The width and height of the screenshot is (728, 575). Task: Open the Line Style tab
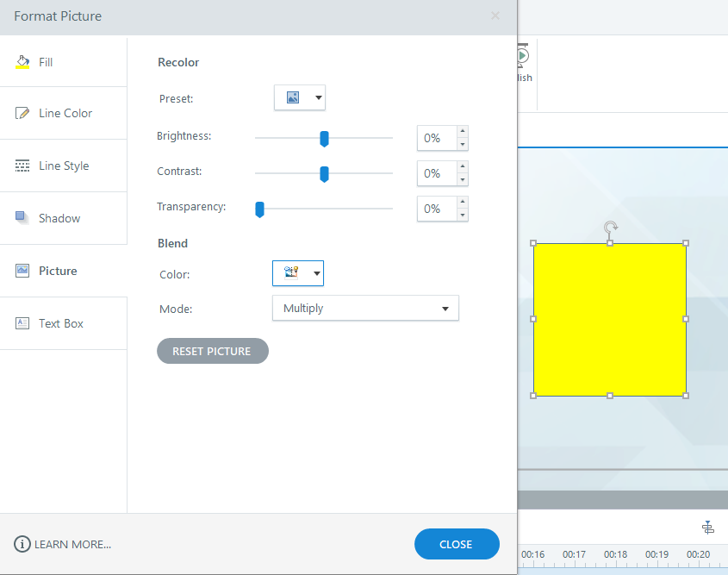(63, 166)
